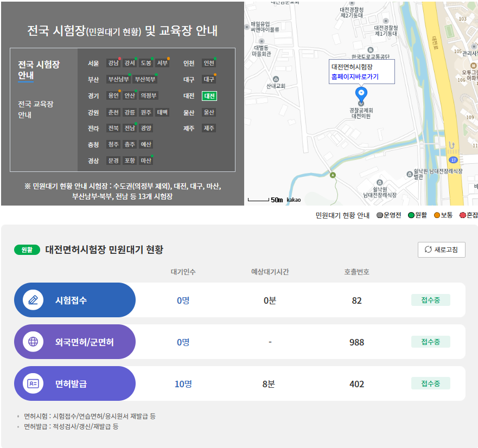The width and height of the screenshot is (478, 448).
Task: Select the 울산 test center button
Action: 209,112
